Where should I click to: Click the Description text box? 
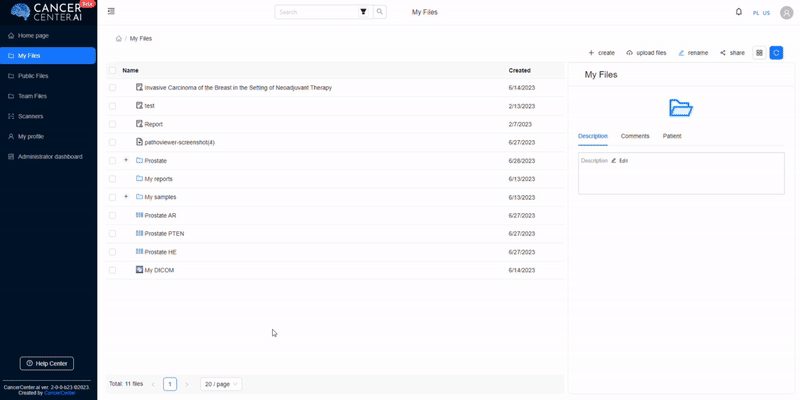(x=681, y=173)
